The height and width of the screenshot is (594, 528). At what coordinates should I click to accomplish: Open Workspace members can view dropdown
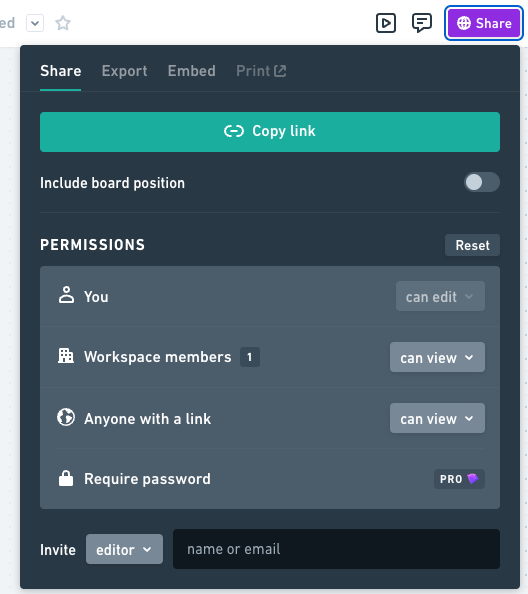coord(437,357)
